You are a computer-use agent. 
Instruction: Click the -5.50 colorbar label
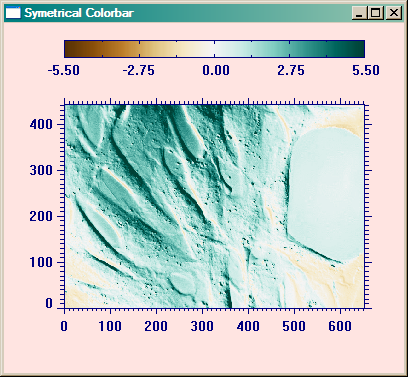click(64, 70)
